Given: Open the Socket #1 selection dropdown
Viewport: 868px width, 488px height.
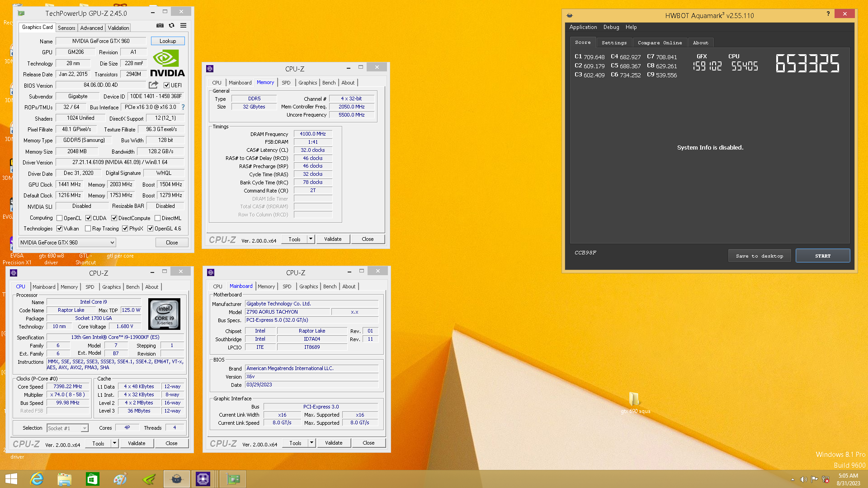Looking at the screenshot, I should [x=67, y=428].
